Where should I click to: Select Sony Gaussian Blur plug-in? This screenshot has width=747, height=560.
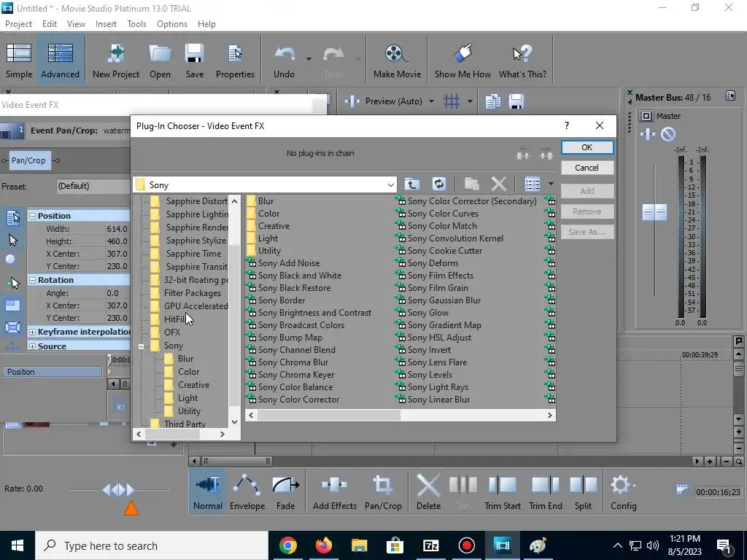click(x=444, y=300)
